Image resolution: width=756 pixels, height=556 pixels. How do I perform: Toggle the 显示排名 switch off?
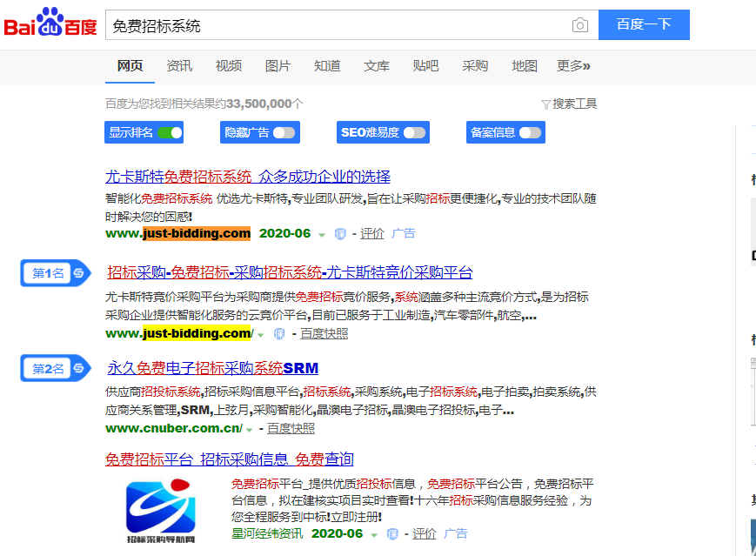click(171, 132)
